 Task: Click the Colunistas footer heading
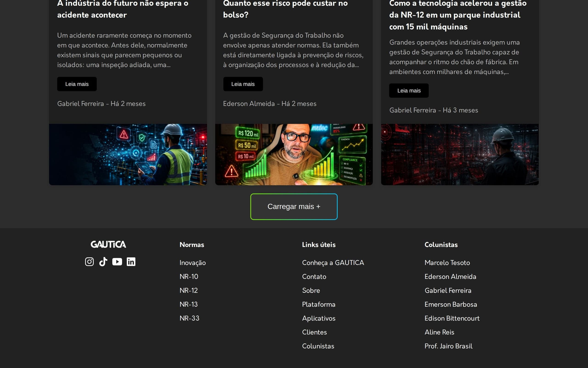pyautogui.click(x=441, y=244)
